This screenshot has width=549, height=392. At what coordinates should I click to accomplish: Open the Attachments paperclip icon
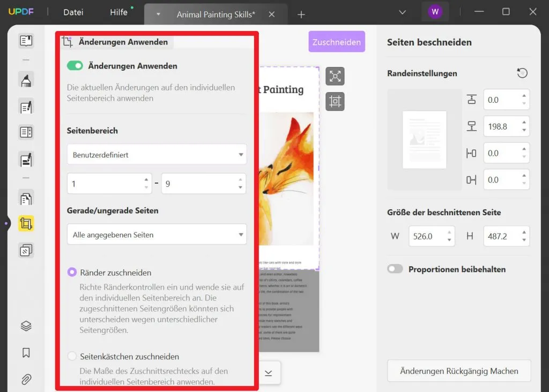pos(26,379)
